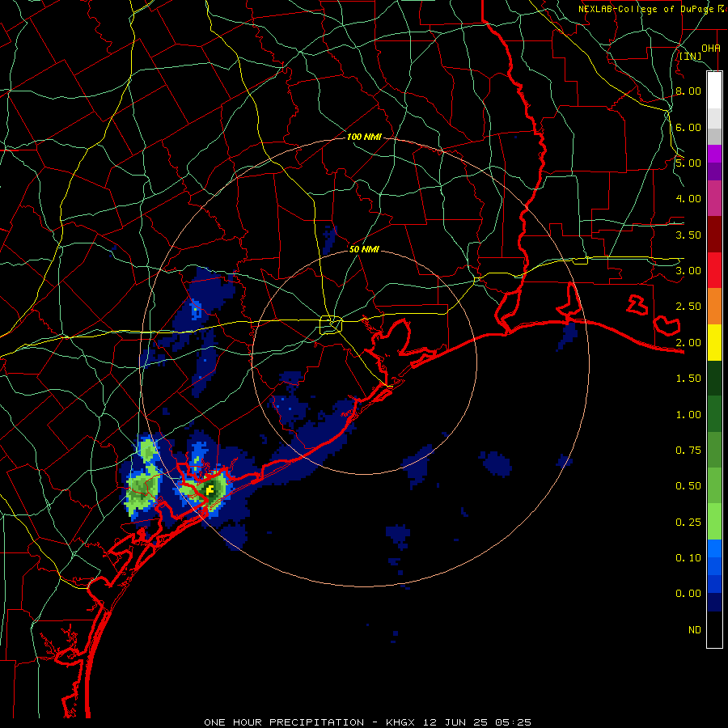The height and width of the screenshot is (728, 728).
Task: Click the 0.10 legend value
Action: [688, 558]
